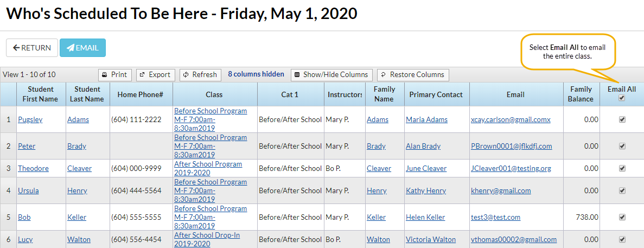
Task: Open Show/Hide Columns options
Action: [331, 75]
